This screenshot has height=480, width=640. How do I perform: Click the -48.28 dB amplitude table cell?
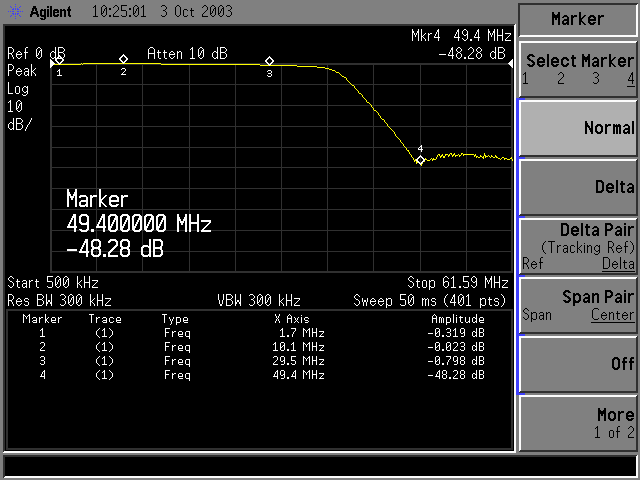(x=456, y=375)
